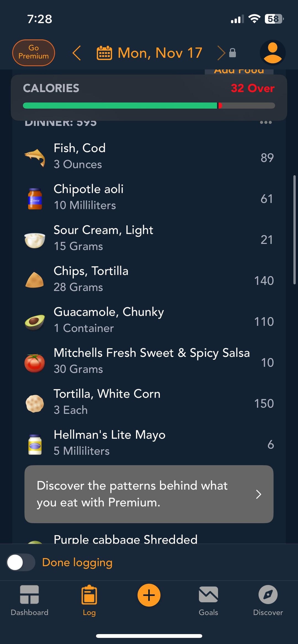Tap the Chipotle aoli sauce jar icon

coord(35,199)
